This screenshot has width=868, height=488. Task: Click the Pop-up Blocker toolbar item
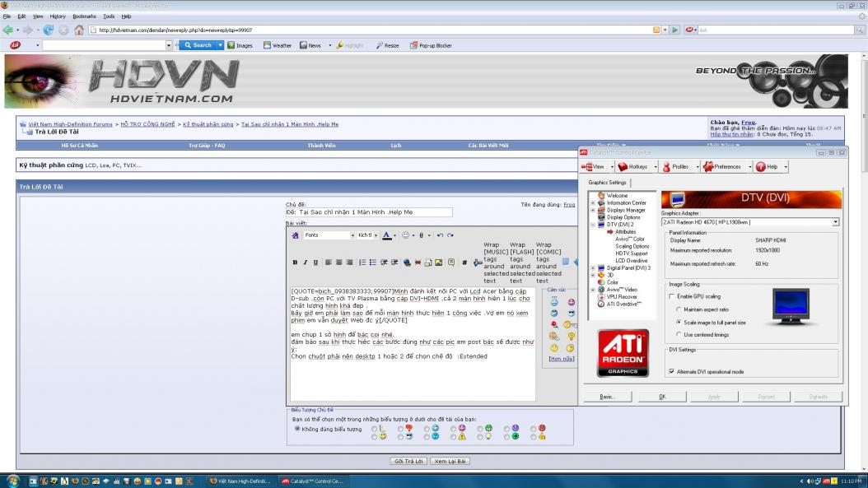pos(431,45)
